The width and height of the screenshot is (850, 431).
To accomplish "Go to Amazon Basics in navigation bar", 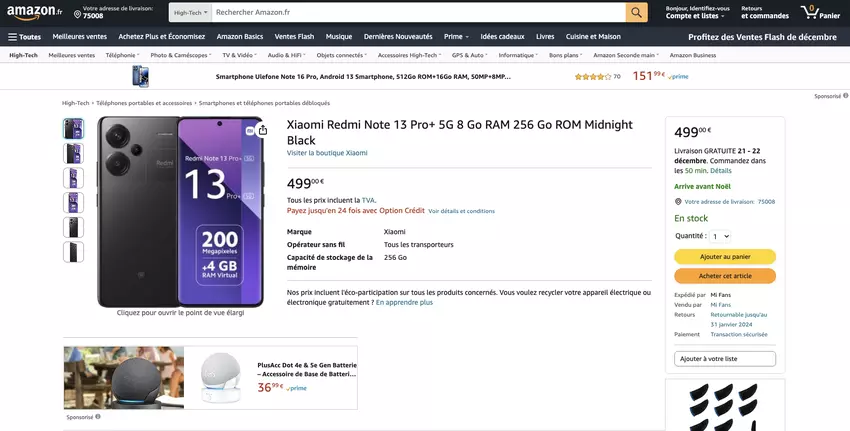I will coord(240,37).
